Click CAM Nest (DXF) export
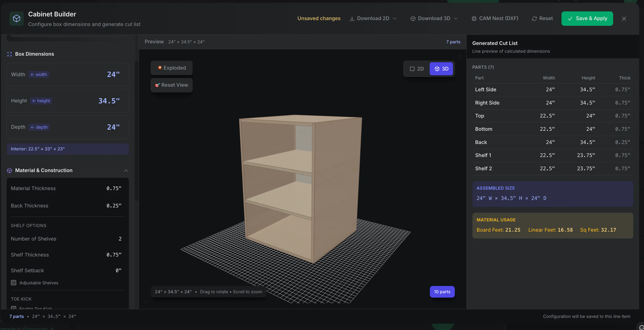644x330 pixels. [495, 18]
